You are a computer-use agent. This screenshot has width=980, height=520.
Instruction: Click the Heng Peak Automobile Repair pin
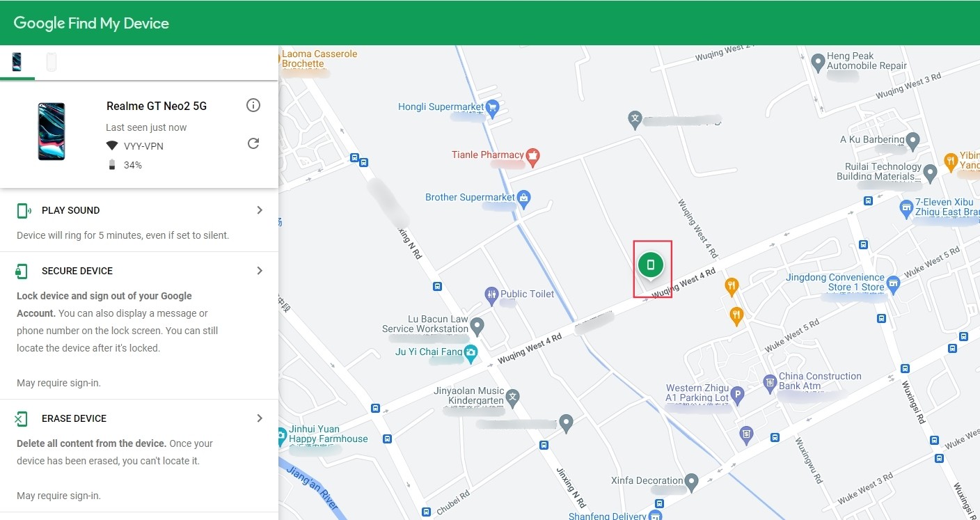[x=819, y=61]
